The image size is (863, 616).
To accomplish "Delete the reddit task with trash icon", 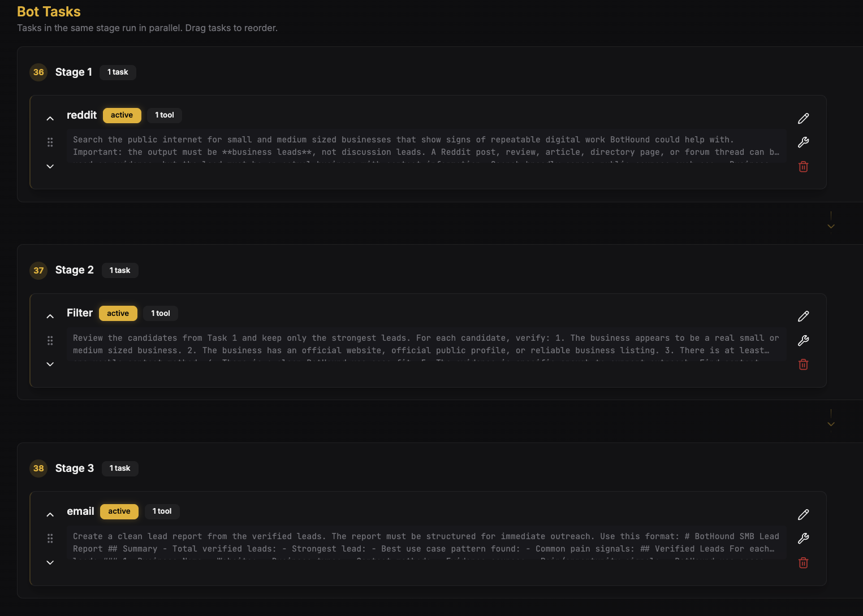I will pyautogui.click(x=803, y=167).
